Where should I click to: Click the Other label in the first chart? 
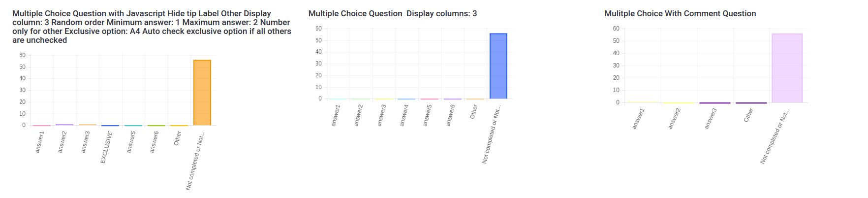(x=178, y=138)
